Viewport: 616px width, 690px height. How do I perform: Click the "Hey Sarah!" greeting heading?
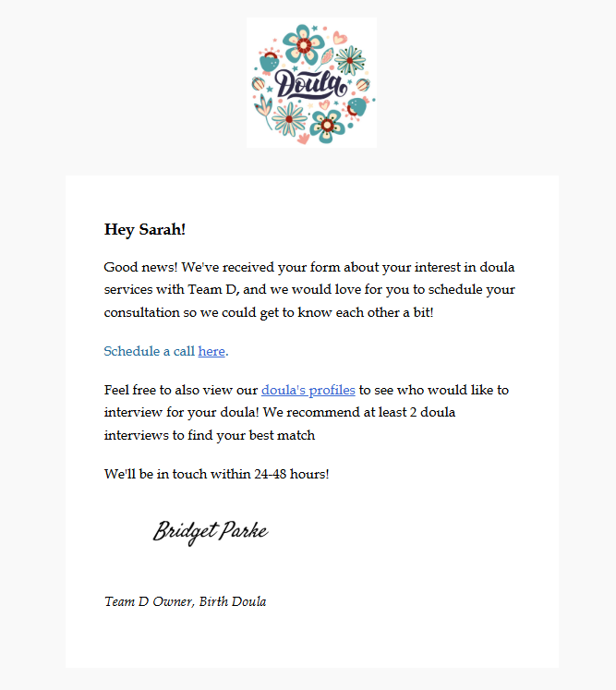pyautogui.click(x=145, y=229)
